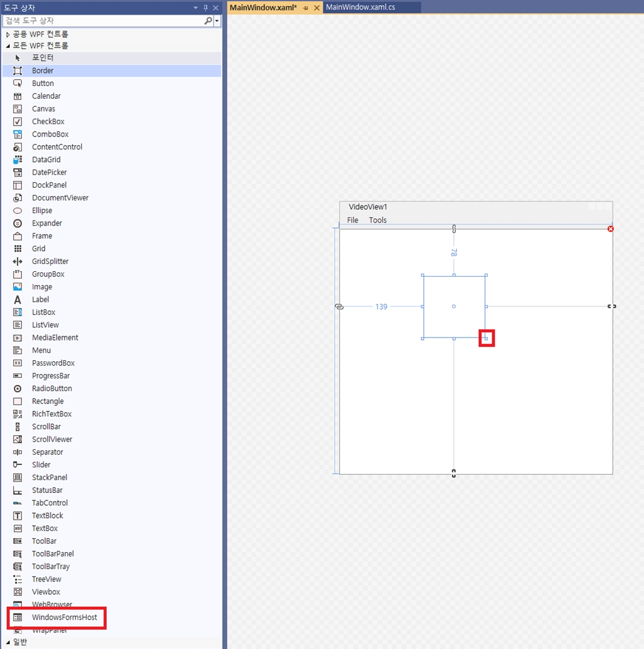Pin the MainWindow.xaml tab
This screenshot has height=649, width=644.
tap(306, 8)
